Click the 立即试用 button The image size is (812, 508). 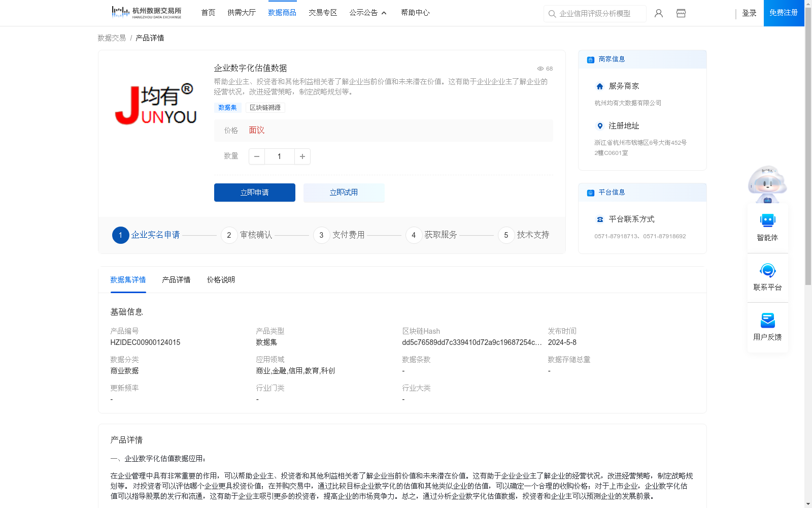click(x=344, y=193)
